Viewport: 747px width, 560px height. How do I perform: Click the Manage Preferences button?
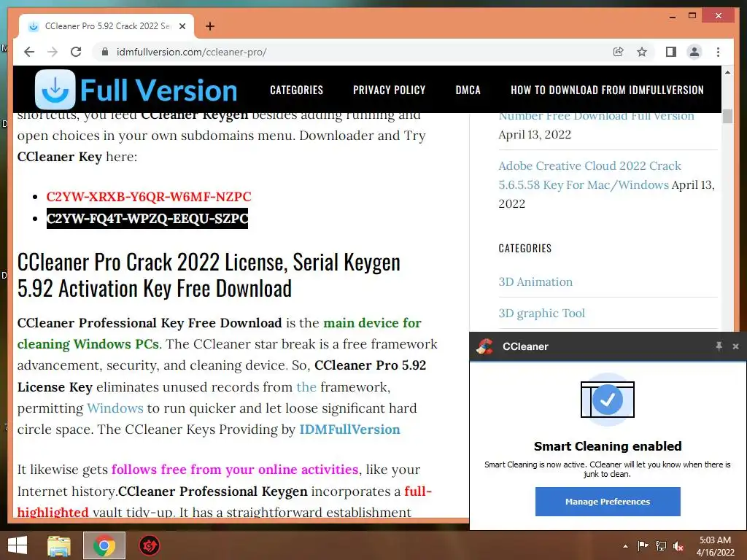click(608, 502)
